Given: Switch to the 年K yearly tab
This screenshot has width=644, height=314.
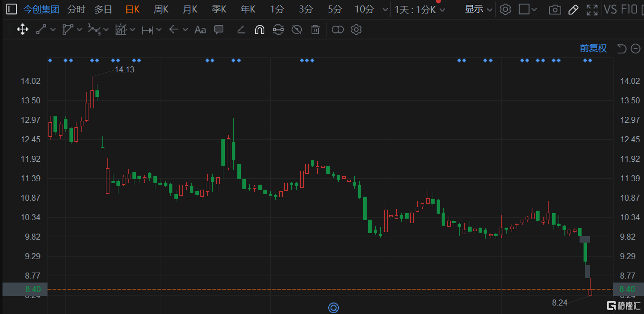Looking at the screenshot, I should tap(248, 9).
